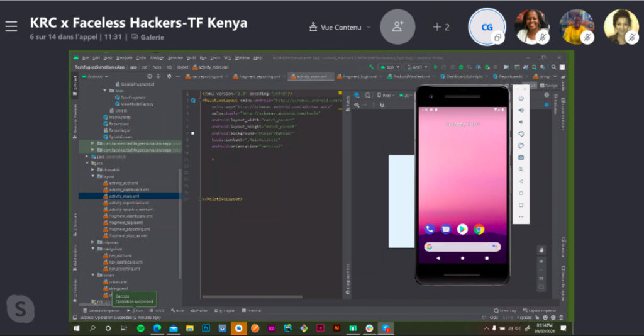Show the +2 additional participants

(x=441, y=27)
